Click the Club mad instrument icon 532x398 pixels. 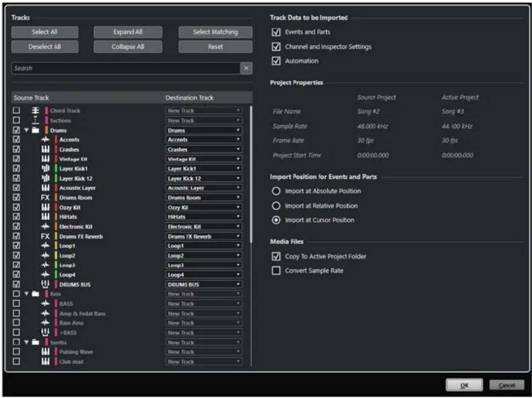tap(45, 361)
